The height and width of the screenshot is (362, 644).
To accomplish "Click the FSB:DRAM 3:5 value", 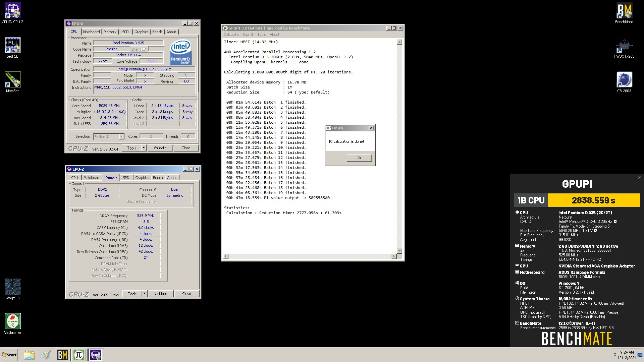I will 146,222.
